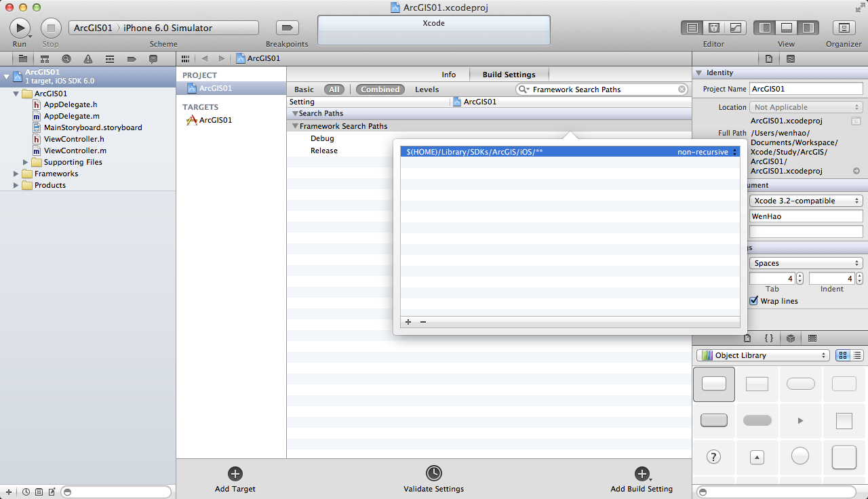Click plus to add a search path
The height and width of the screenshot is (499, 868).
[x=408, y=322]
